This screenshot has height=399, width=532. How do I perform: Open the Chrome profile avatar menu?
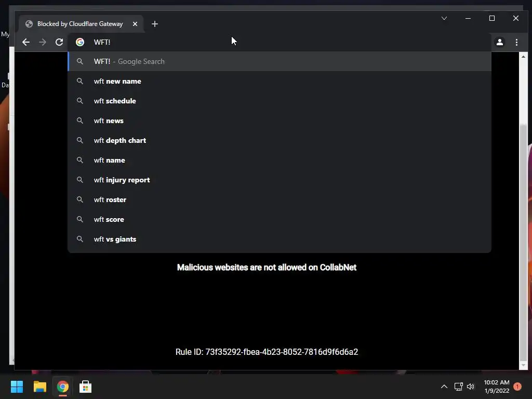pyautogui.click(x=499, y=42)
